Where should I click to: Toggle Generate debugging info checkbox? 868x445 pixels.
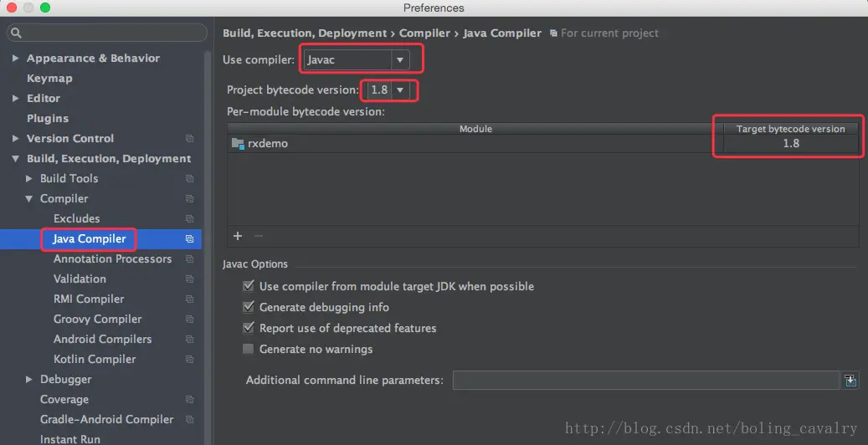[x=248, y=307]
